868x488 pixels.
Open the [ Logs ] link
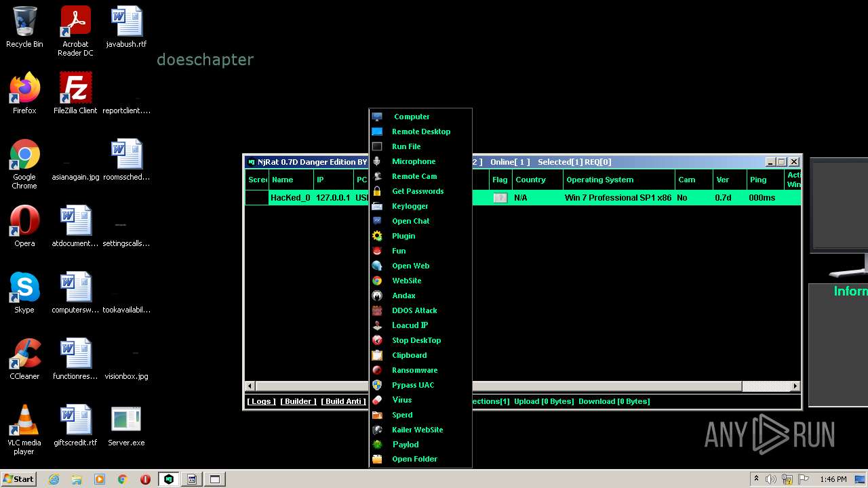coord(261,401)
